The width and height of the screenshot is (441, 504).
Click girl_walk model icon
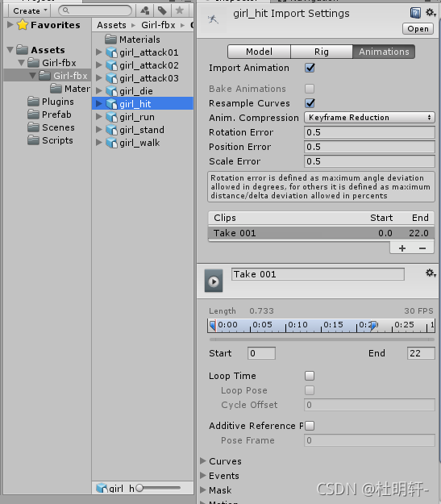point(111,143)
